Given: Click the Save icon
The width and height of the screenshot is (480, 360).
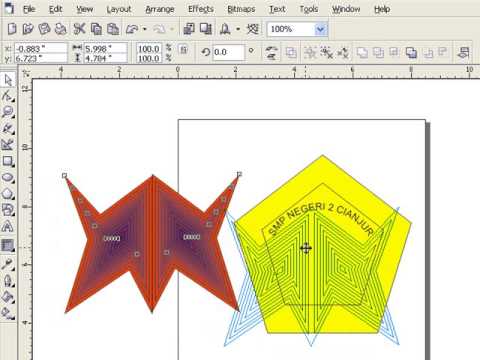Looking at the screenshot, I should pyautogui.click(x=44, y=29).
